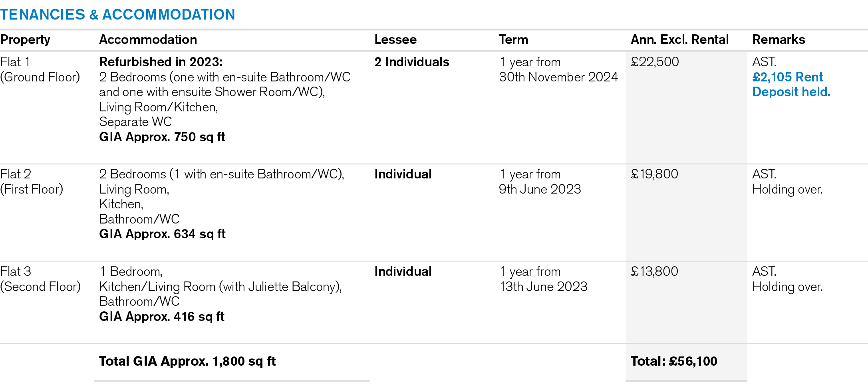The width and height of the screenshot is (868, 388).
Task: Click the Total: £56,100 figure
Action: (x=674, y=361)
